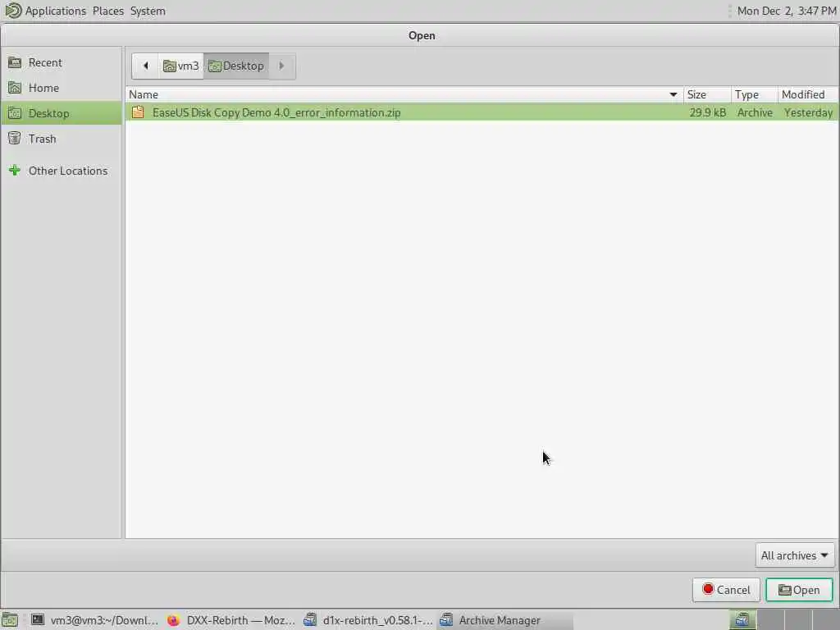Click the forward arrow in the path bar
The height and width of the screenshot is (630, 840).
click(282, 66)
